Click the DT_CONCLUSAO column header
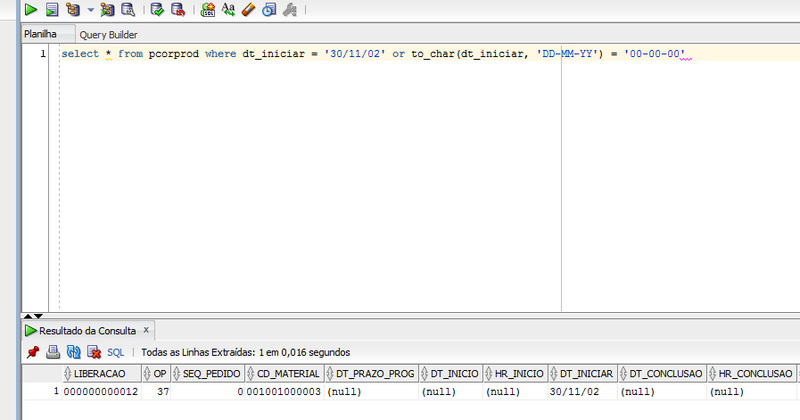Image resolution: width=800 pixels, height=420 pixels. [x=662, y=374]
